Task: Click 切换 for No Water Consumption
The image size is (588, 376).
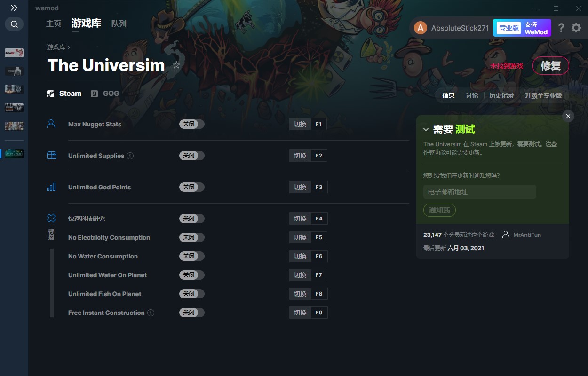Action: (x=300, y=256)
